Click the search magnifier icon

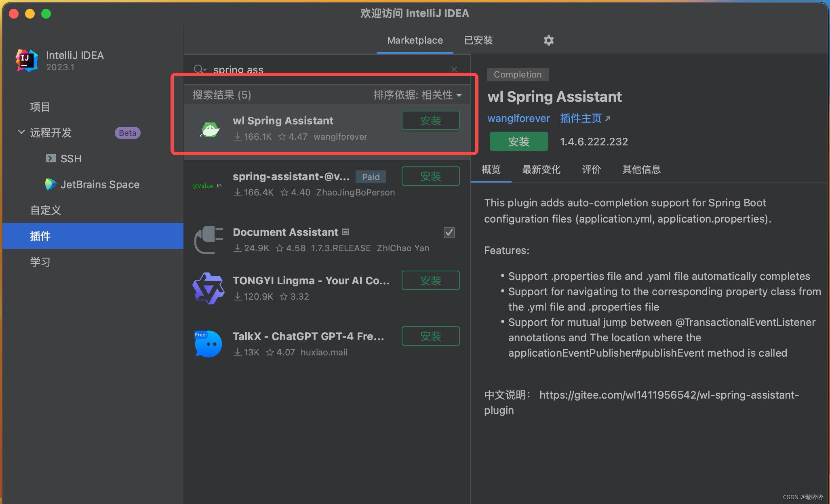pyautogui.click(x=198, y=69)
